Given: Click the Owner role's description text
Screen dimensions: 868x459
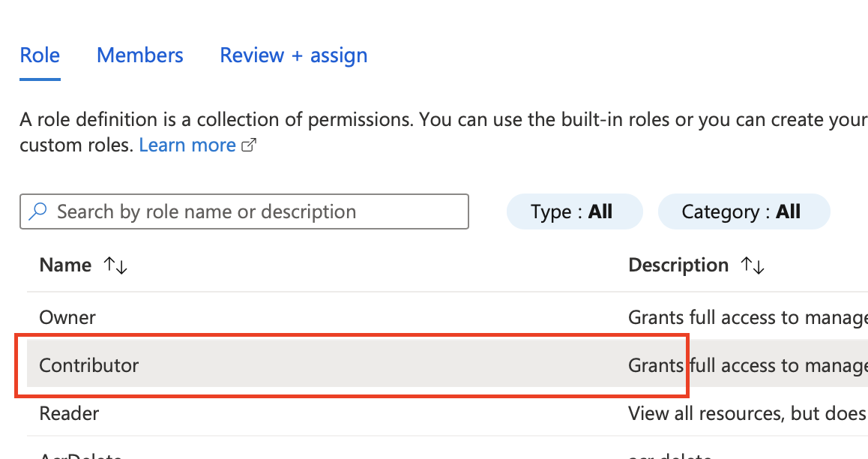Looking at the screenshot, I should pyautogui.click(x=747, y=317).
